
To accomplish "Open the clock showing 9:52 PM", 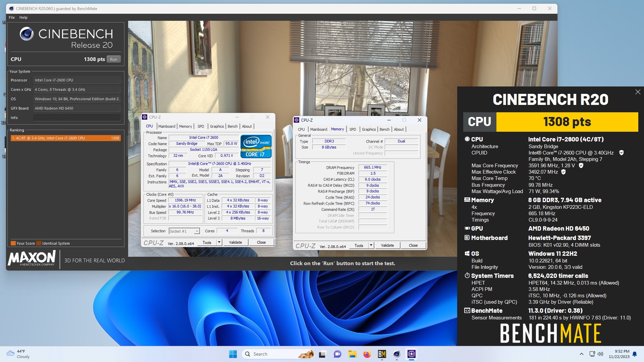I will 619,354.
